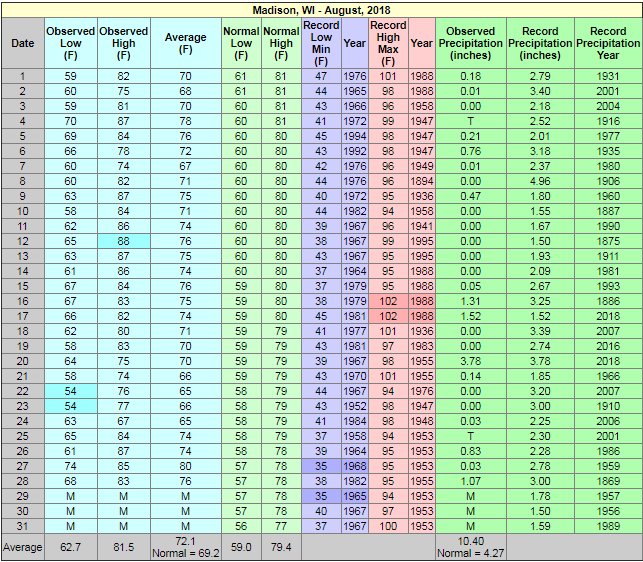Select observed precipitation 1.07 on August 28
This screenshot has width=643, height=562.
[x=470, y=481]
